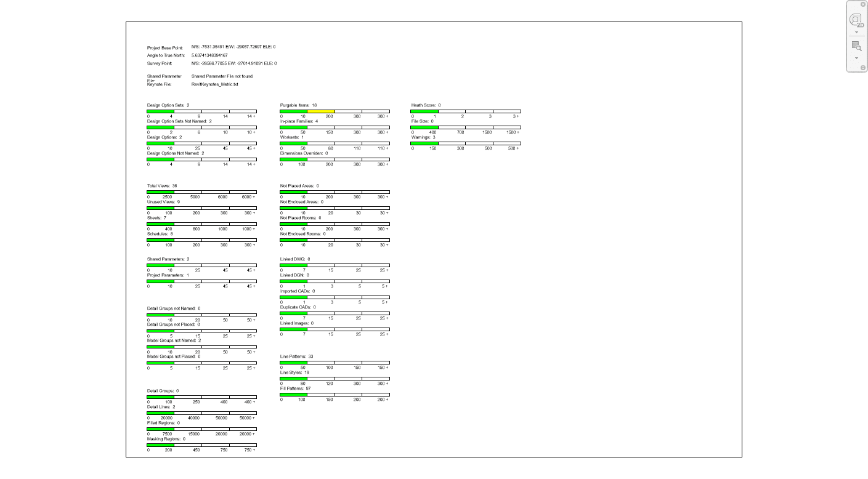Click the 'Warnings: 3' label
Viewport: 868px width, 479px height.
(x=424, y=137)
